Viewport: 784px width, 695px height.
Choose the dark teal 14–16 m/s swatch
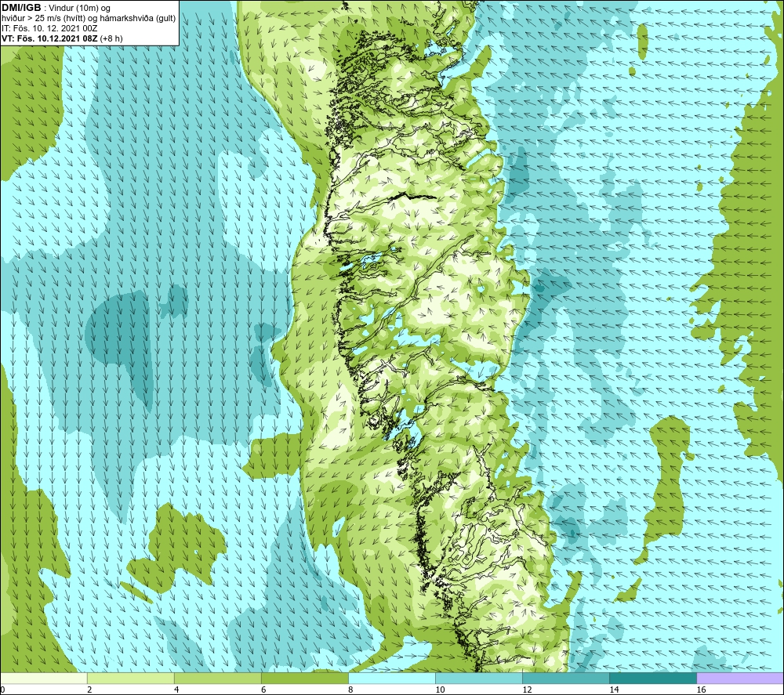[x=652, y=679]
